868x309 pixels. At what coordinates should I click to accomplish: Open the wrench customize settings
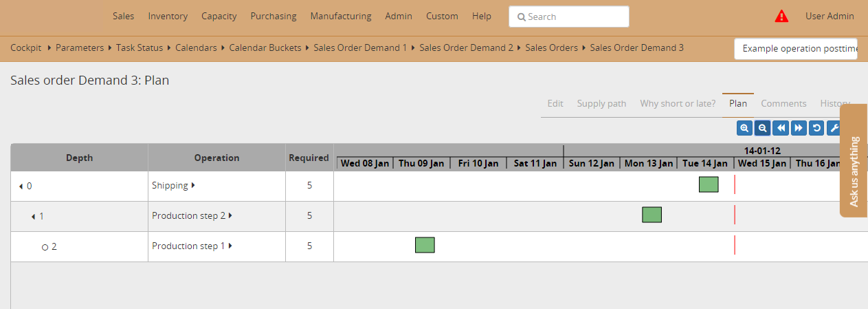833,128
